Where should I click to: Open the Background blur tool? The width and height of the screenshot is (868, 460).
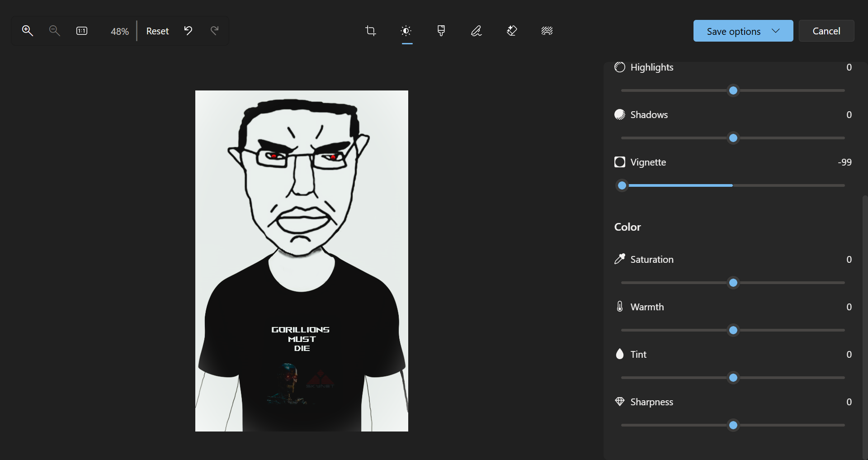tap(547, 31)
